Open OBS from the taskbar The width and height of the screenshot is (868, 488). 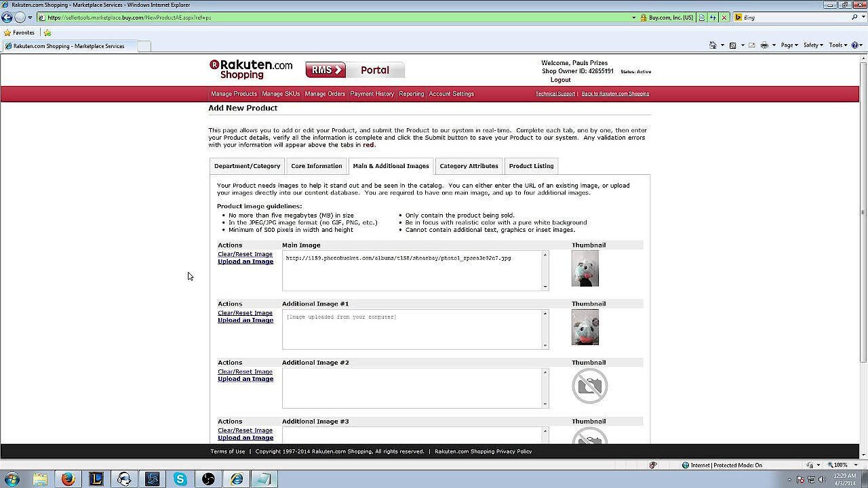(208, 479)
